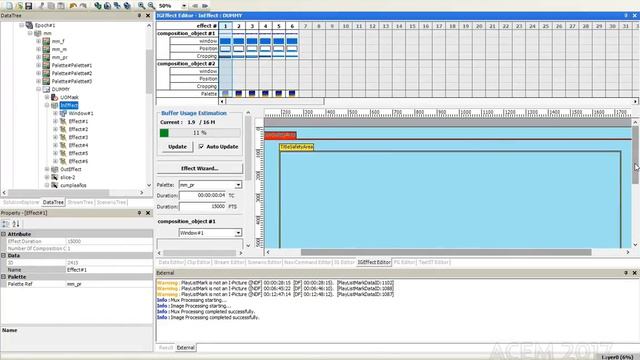Click the Open file toolbar icon

[x=19, y=6]
